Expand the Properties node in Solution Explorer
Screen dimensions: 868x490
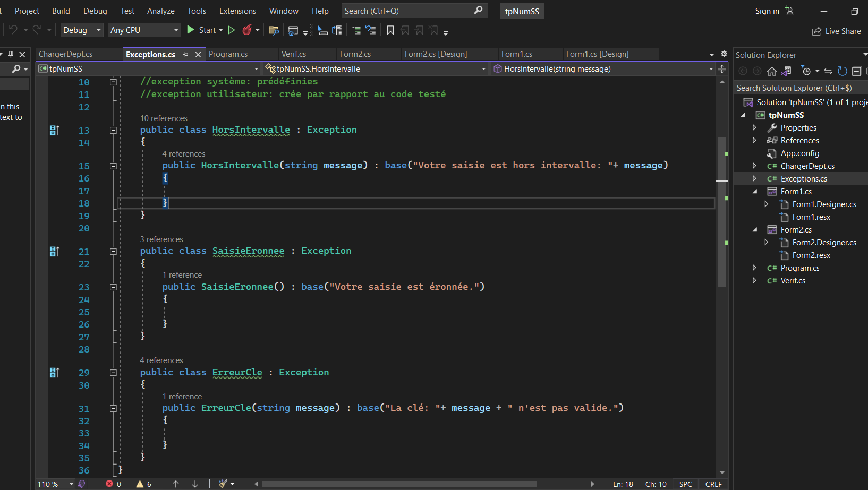[x=754, y=128]
